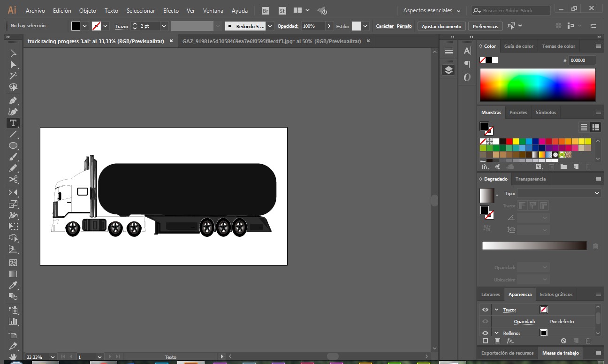Open the zoom level dropdown

point(53,357)
